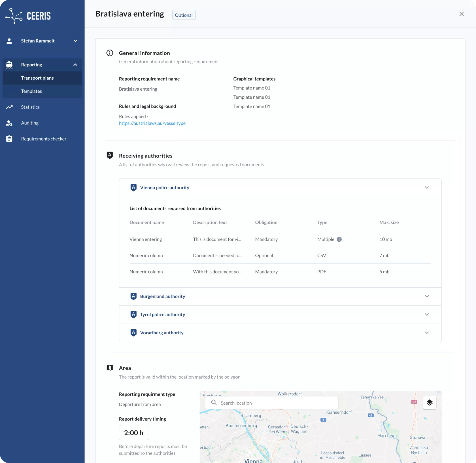
Task: Open Templates in the sidebar
Action: click(x=31, y=91)
